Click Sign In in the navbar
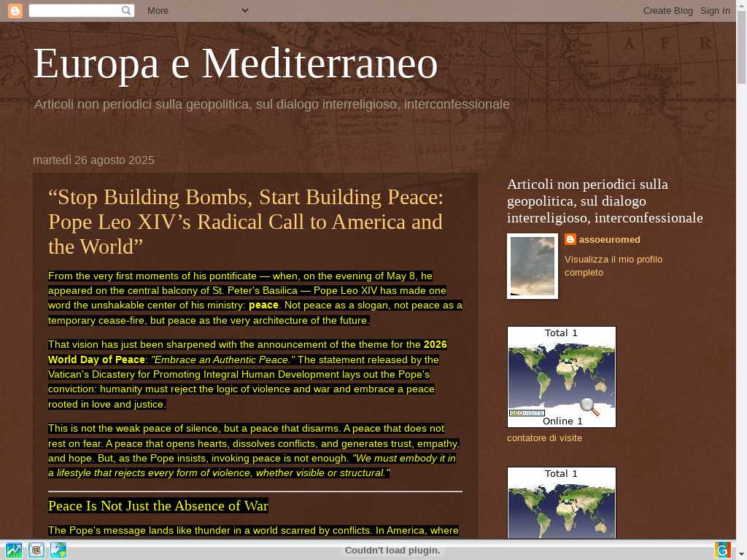This screenshot has width=747, height=560. pyautogui.click(x=715, y=10)
